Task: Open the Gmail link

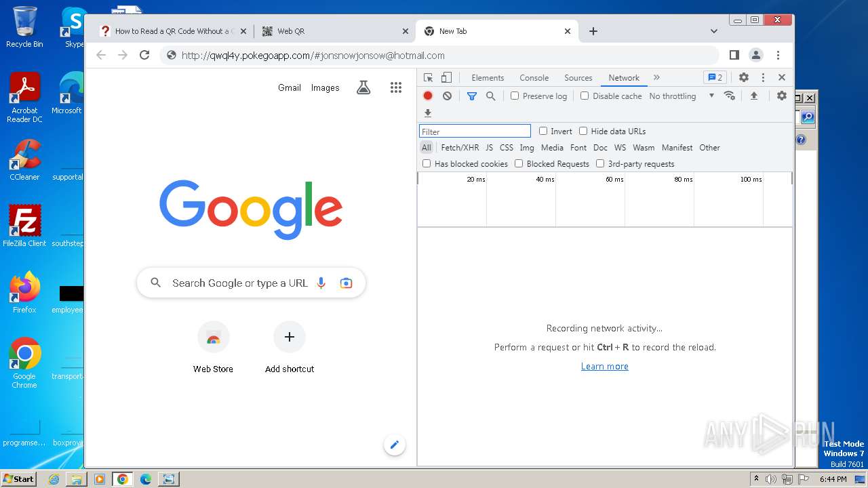Action: click(x=290, y=87)
